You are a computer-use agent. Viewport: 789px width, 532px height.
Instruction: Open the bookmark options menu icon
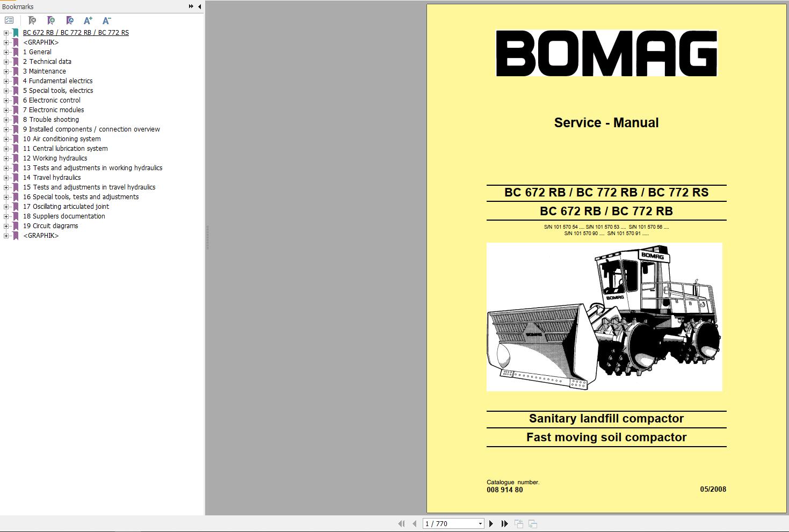pyautogui.click(x=9, y=20)
